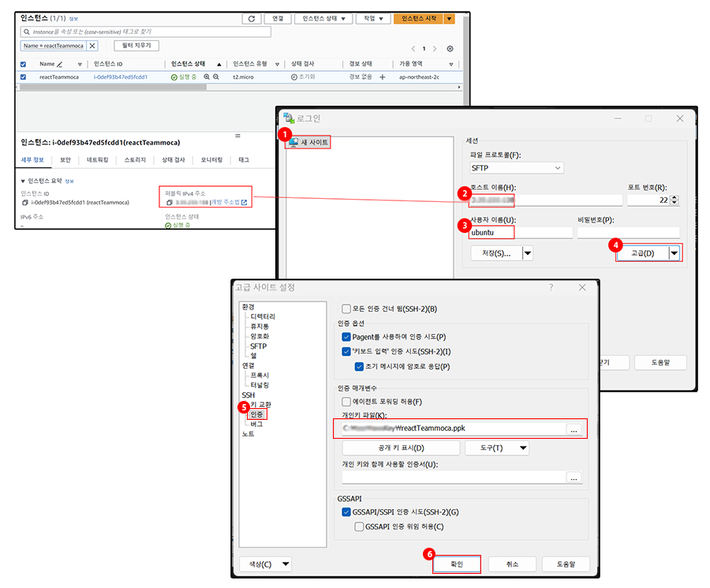Image resolution: width=710 pixels, height=588 pixels.
Task: Click the 고급(D) button
Action: [x=643, y=253]
